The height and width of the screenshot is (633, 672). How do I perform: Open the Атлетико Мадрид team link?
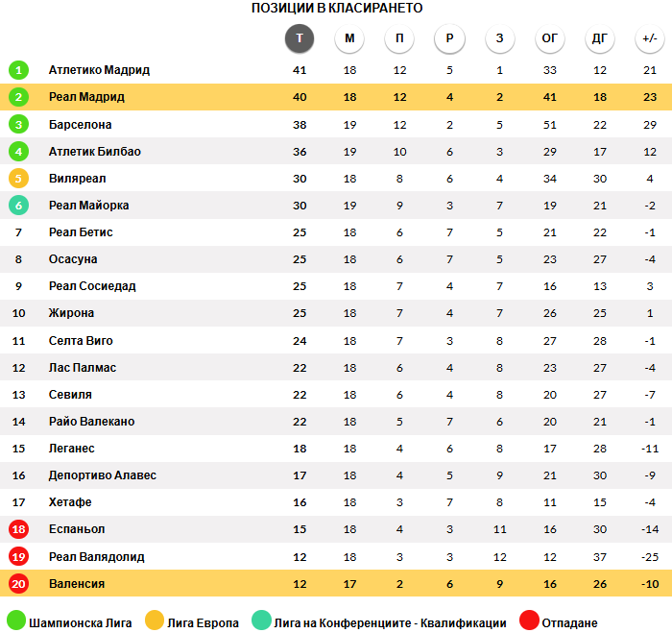[x=99, y=70]
